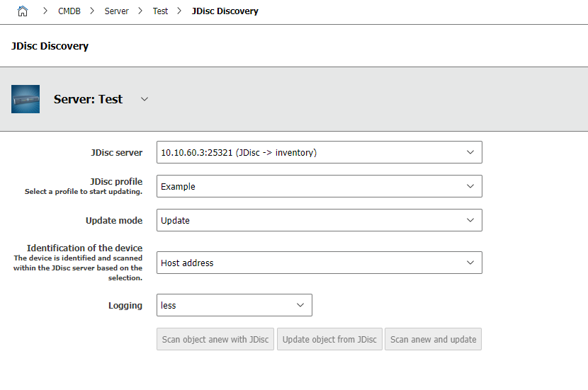588x390 pixels.
Task: Open the JDisc server dropdown
Action: click(x=319, y=152)
